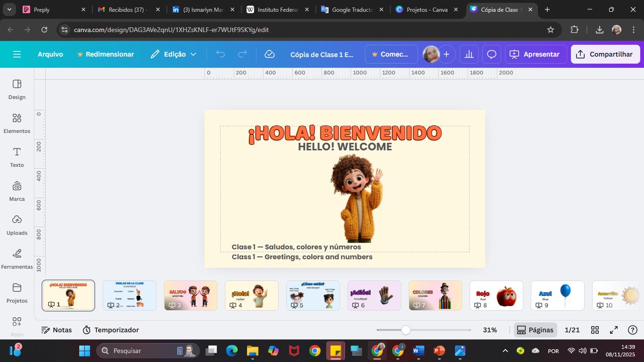Enter fullscreen mode with expand icon
This screenshot has height=362, width=644.
(x=614, y=330)
